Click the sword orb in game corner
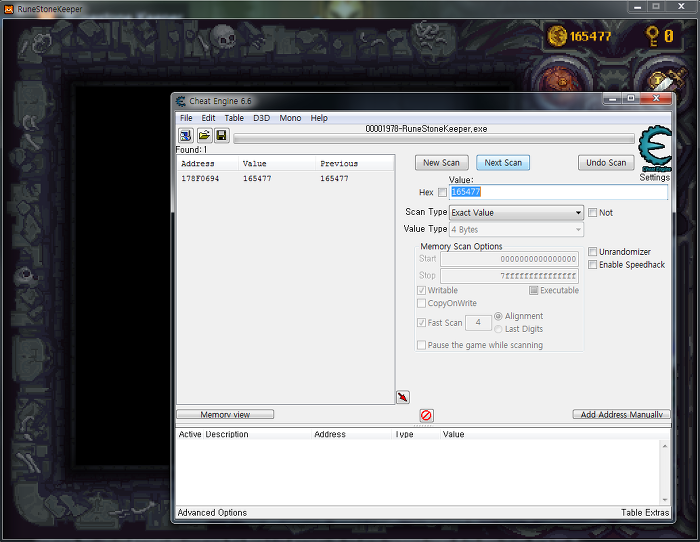This screenshot has height=542, width=700. pos(667,79)
